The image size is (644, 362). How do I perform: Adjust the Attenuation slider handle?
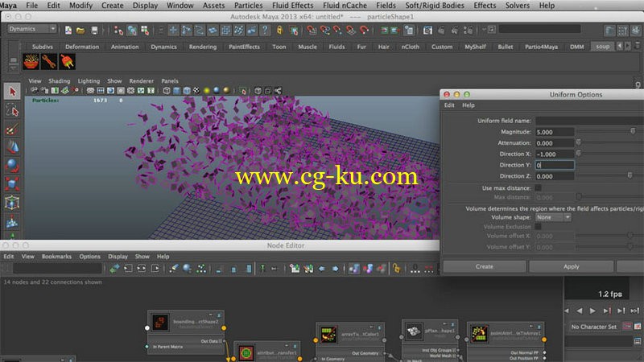click(x=578, y=142)
